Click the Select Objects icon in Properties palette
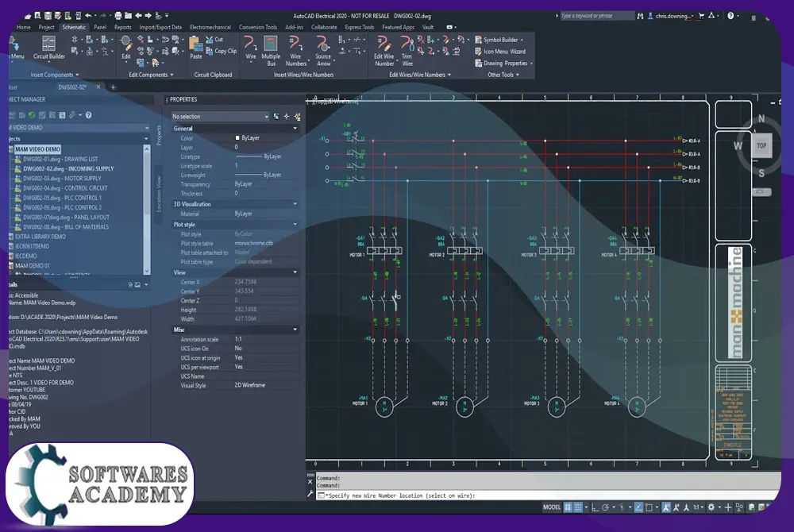This screenshot has height=532, width=794. click(x=287, y=117)
